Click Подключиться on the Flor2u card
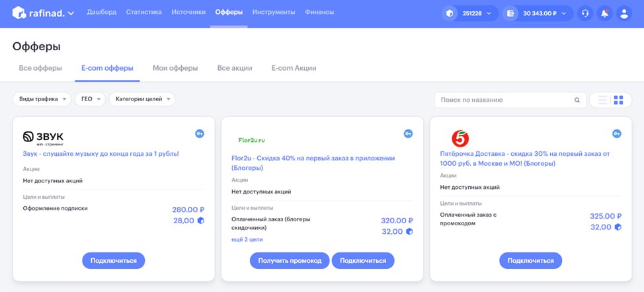Viewport: 644px width, 292px height. pos(363,261)
